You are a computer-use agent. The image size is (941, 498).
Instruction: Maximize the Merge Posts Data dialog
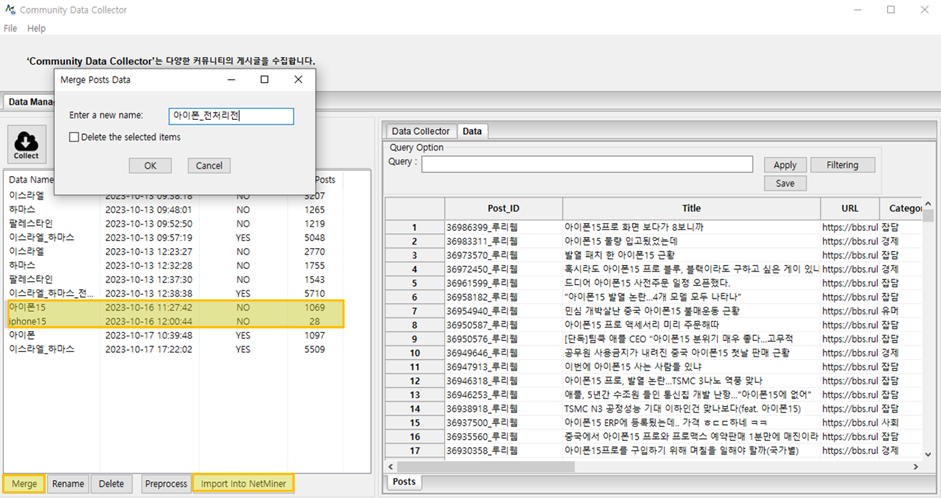tap(265, 79)
